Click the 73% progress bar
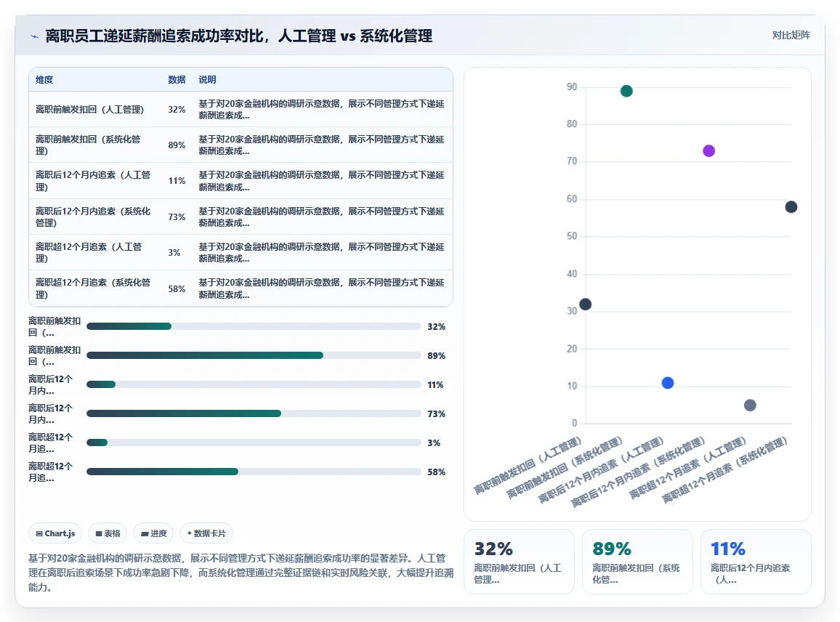Screen dimensions: 840x622 pos(254,413)
